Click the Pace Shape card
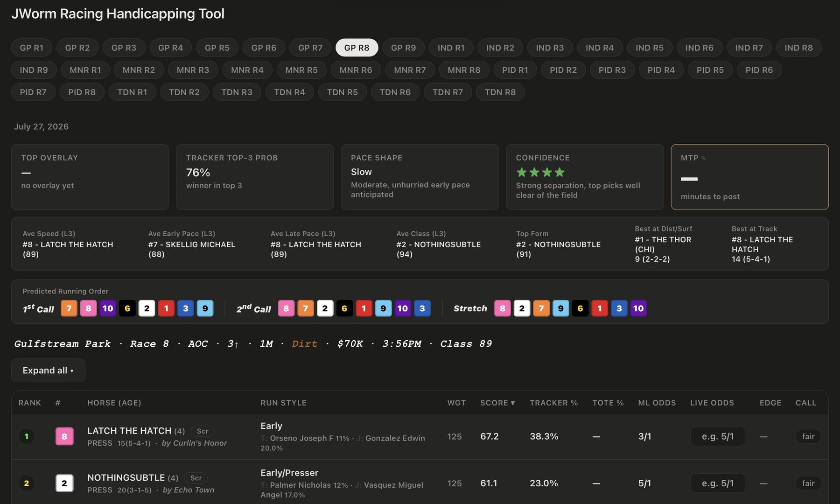The image size is (840, 504). tap(420, 177)
